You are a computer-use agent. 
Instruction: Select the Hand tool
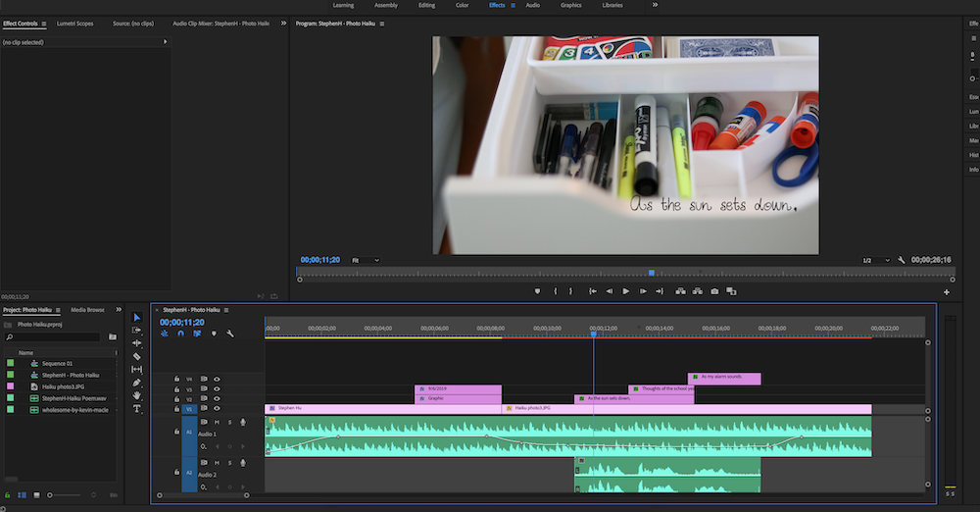click(x=137, y=395)
